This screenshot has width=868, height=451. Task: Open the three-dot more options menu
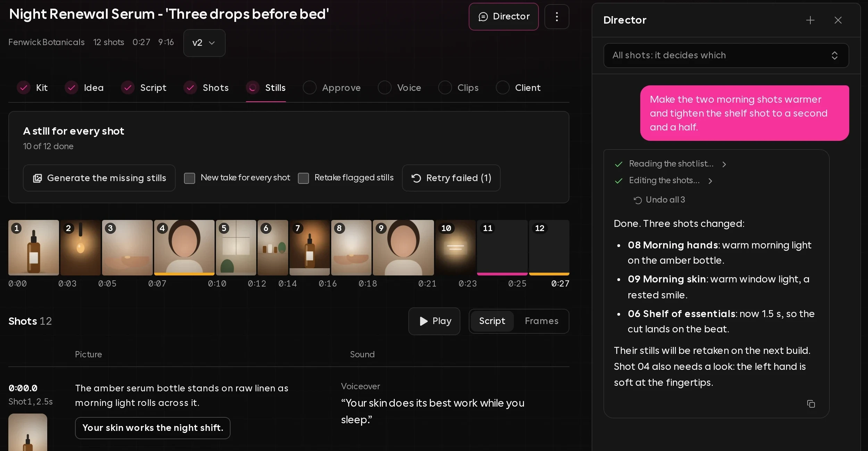[x=557, y=17]
